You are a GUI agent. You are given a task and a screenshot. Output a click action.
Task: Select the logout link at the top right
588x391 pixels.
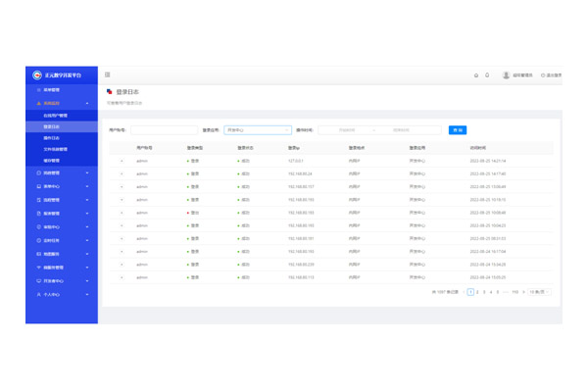pos(551,75)
